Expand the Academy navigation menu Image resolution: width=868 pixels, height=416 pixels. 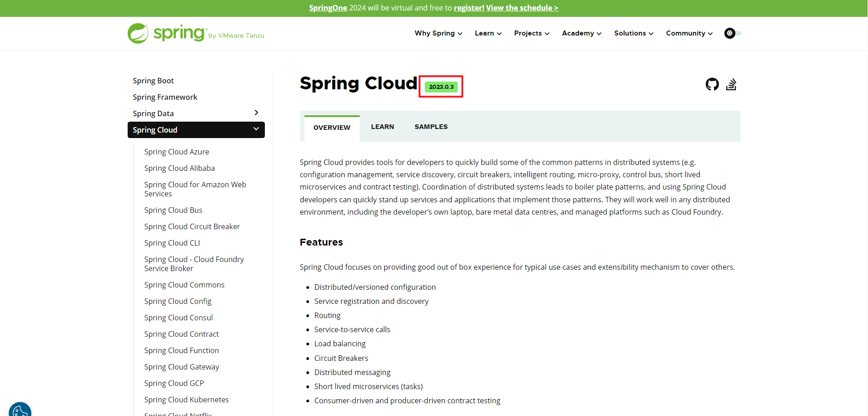pyautogui.click(x=582, y=33)
